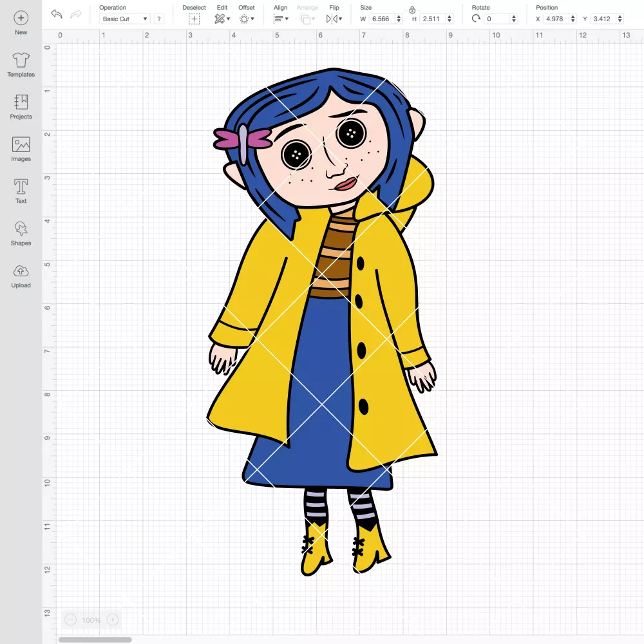Open the Templates t-shirt icon
Viewport: 644px width, 644px height.
pos(21,60)
